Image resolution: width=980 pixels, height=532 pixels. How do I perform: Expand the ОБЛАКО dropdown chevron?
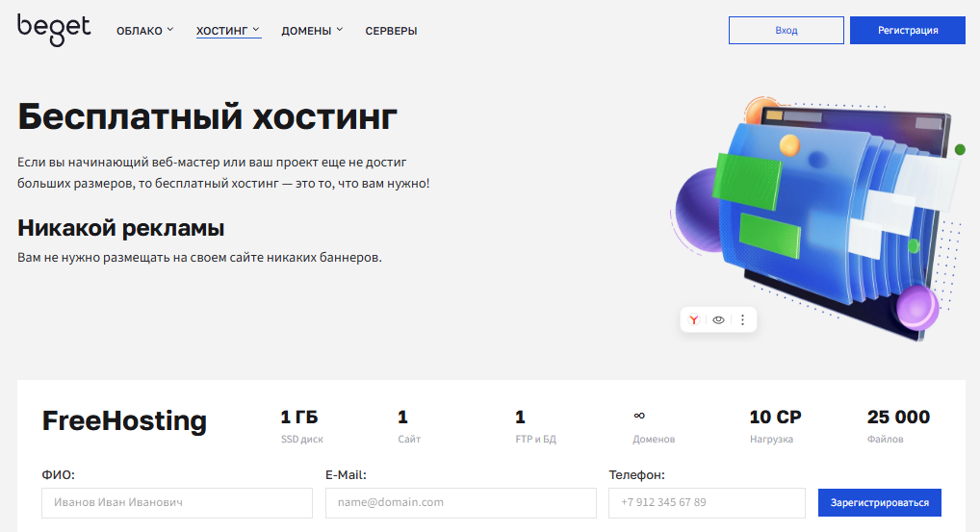click(170, 30)
